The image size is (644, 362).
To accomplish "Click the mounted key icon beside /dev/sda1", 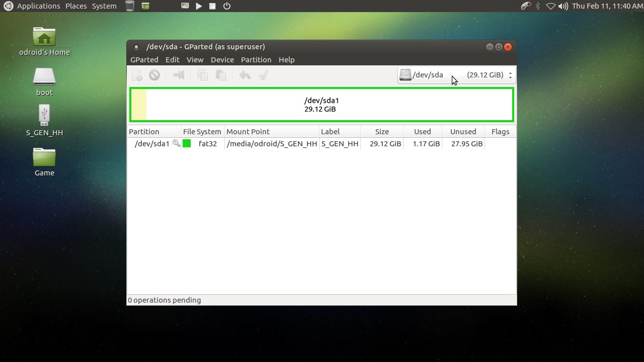I will pos(177,144).
